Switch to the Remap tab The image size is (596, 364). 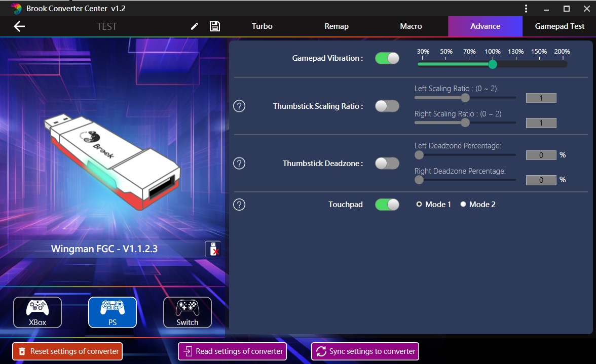click(x=337, y=26)
